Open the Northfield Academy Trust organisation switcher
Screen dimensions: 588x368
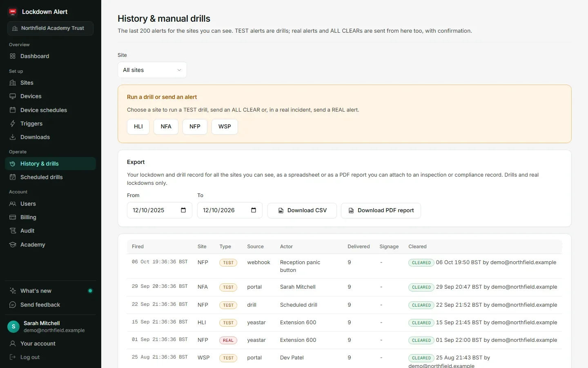click(50, 28)
